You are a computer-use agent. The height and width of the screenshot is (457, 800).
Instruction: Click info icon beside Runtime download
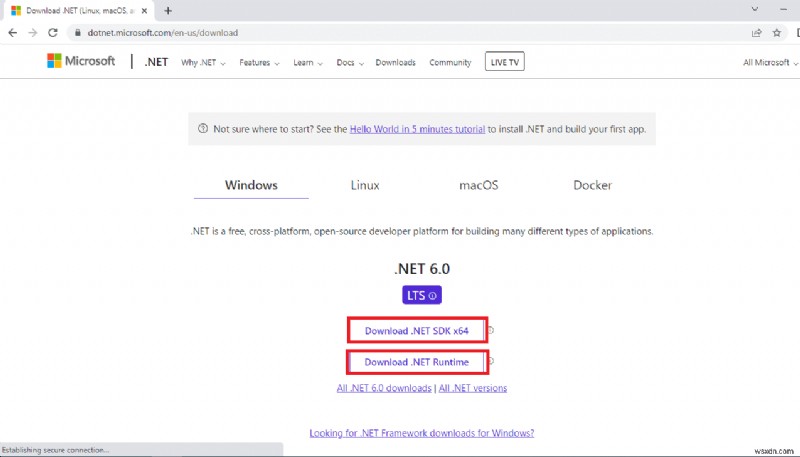pyautogui.click(x=491, y=361)
